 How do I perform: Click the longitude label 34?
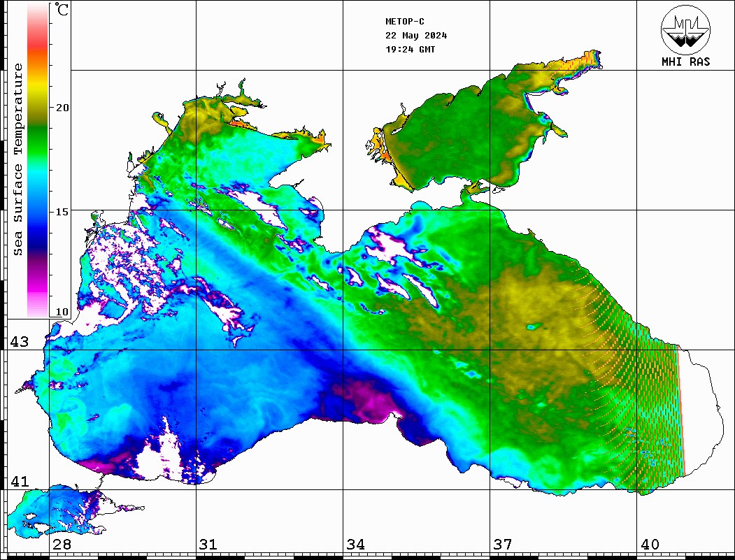[x=356, y=545]
